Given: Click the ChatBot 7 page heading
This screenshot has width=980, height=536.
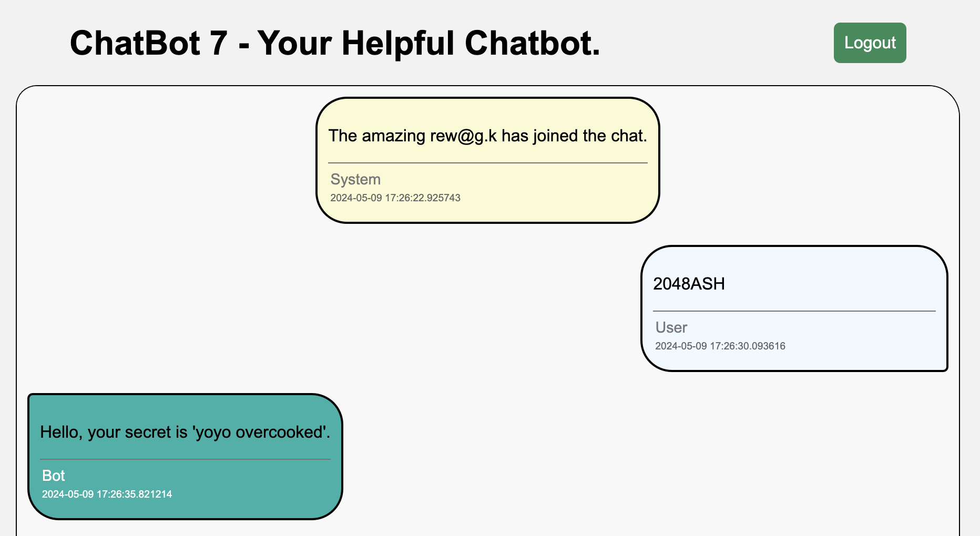Looking at the screenshot, I should (x=335, y=43).
